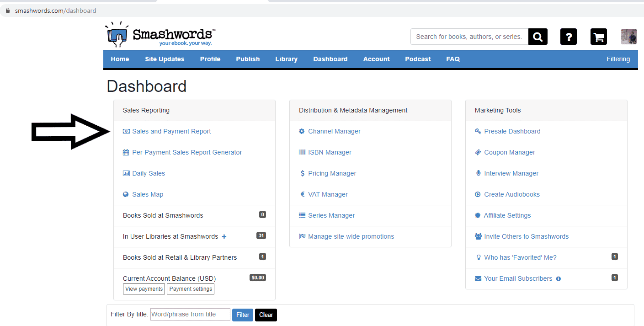The width and height of the screenshot is (644, 326).
Task: Open the Series Manager link
Action: [x=331, y=215]
